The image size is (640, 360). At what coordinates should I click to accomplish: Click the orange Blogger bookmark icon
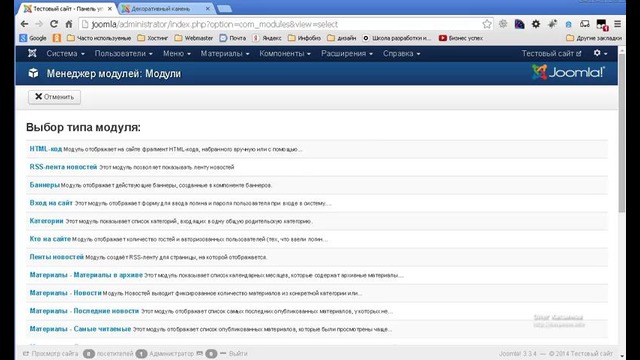[57, 38]
